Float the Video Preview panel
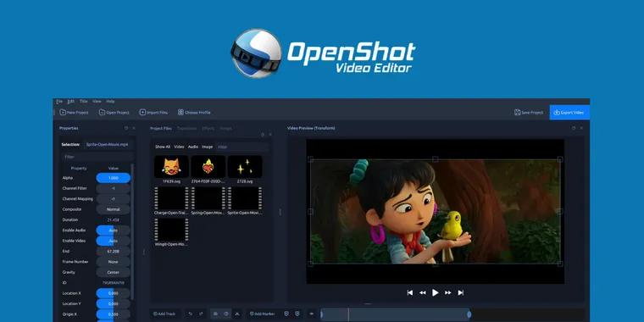The image size is (644, 322). tap(574, 128)
